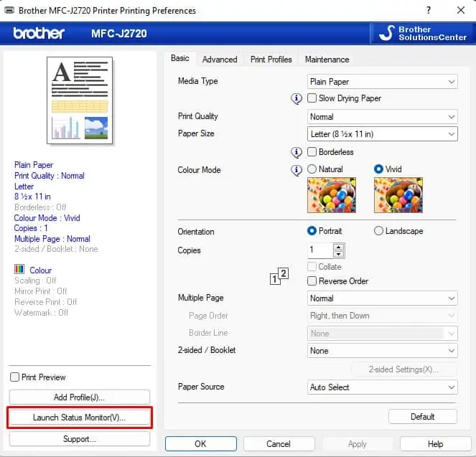The width and height of the screenshot is (476, 457).
Task: Click the collate page order 1-2 icon
Action: click(x=279, y=276)
